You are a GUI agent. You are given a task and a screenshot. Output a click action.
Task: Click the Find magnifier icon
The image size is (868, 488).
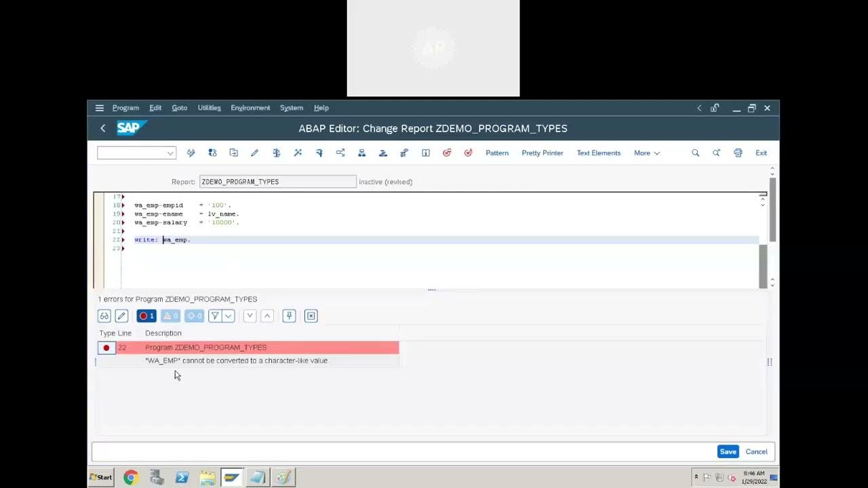[695, 153]
